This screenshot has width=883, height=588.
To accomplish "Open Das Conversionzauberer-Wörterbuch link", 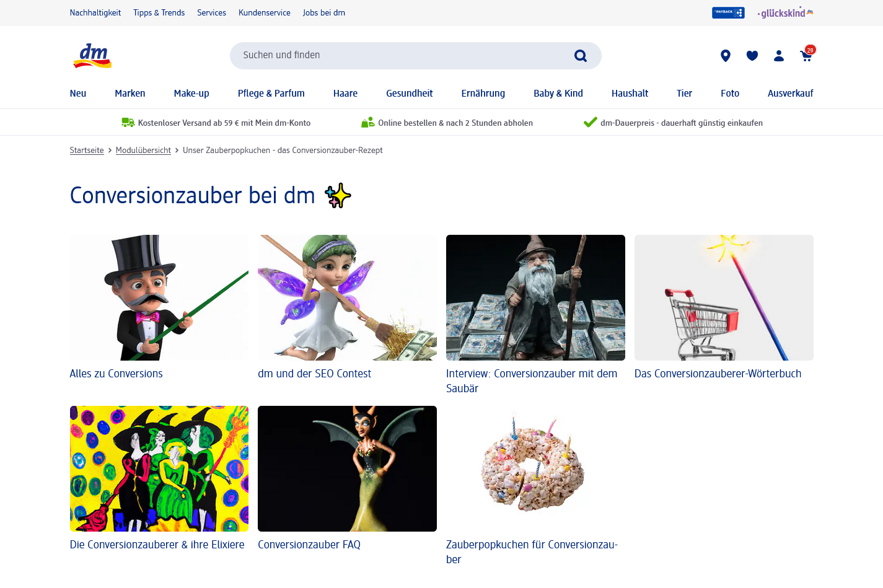I will [x=718, y=374].
